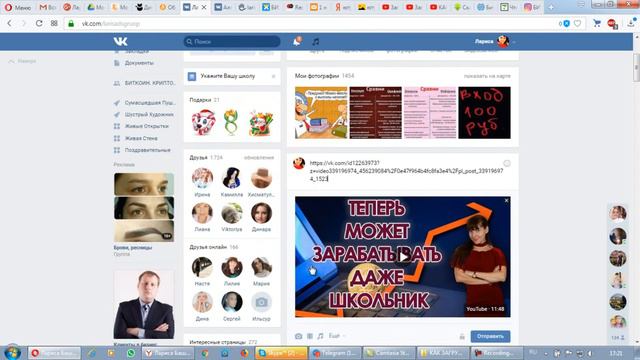Click the music attach icon in post box
The width and height of the screenshot is (640, 360).
[x=320, y=336]
